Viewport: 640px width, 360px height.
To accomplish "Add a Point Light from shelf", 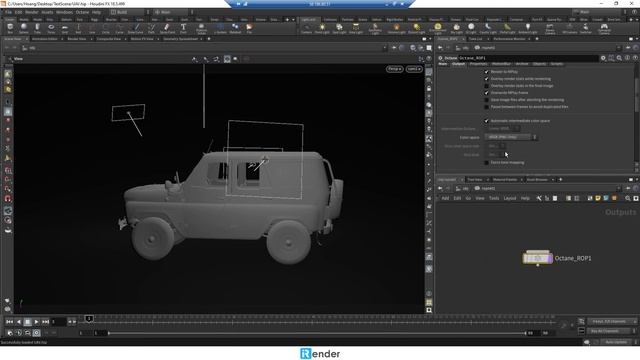I will click(322, 28).
